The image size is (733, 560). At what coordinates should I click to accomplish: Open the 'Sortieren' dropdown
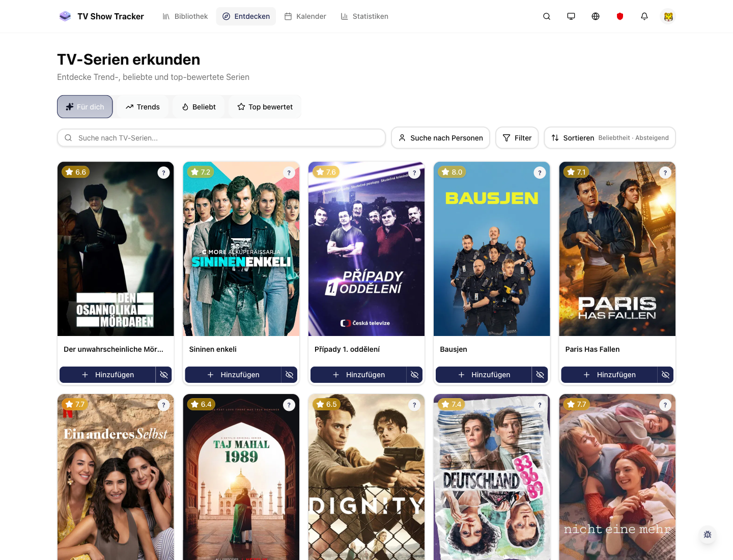[x=609, y=137]
